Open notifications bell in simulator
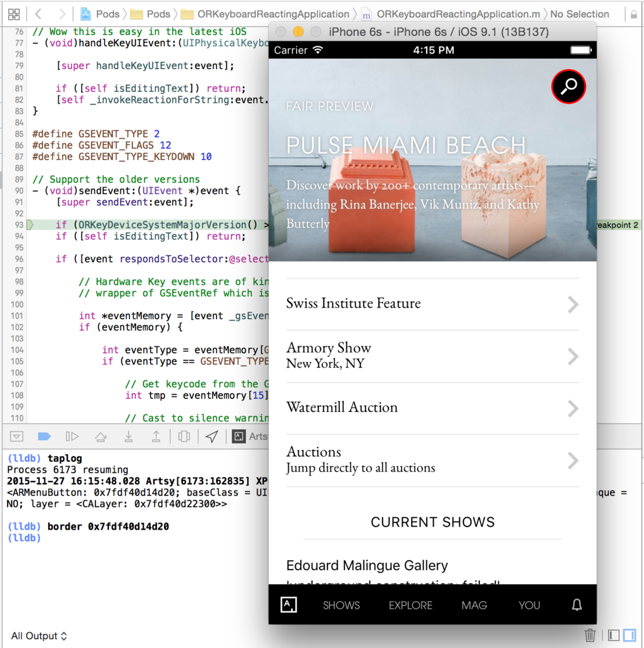 pyautogui.click(x=577, y=605)
